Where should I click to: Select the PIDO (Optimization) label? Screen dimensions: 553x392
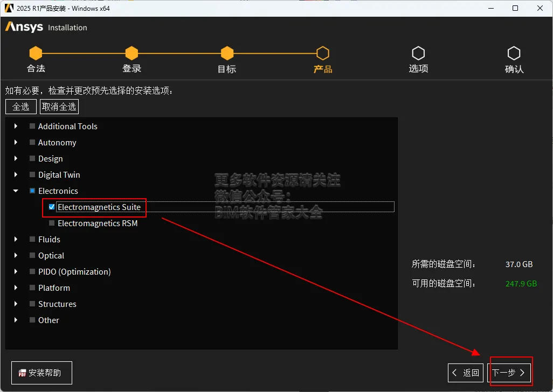[x=74, y=272]
